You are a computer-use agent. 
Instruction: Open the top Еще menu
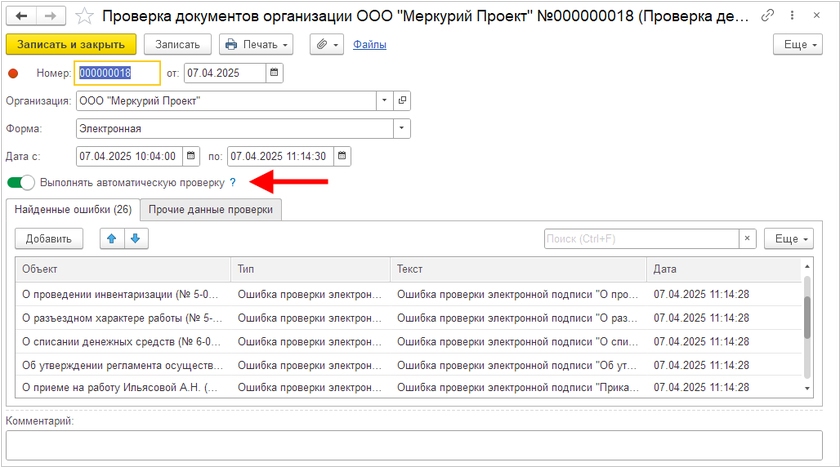(798, 44)
